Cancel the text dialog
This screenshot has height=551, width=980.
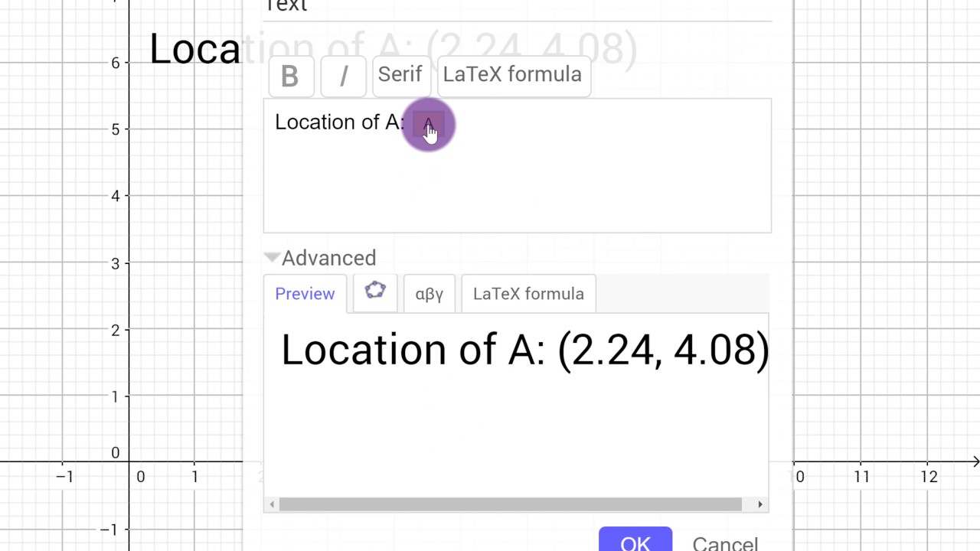click(x=724, y=543)
